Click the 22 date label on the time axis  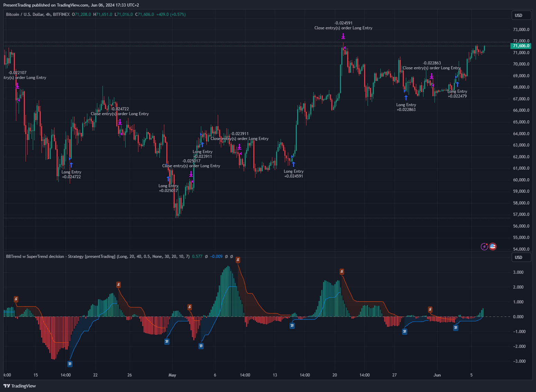click(x=96, y=375)
